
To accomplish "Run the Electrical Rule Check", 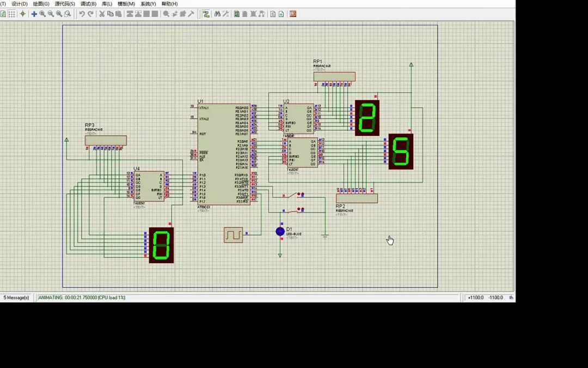I will [281, 15].
